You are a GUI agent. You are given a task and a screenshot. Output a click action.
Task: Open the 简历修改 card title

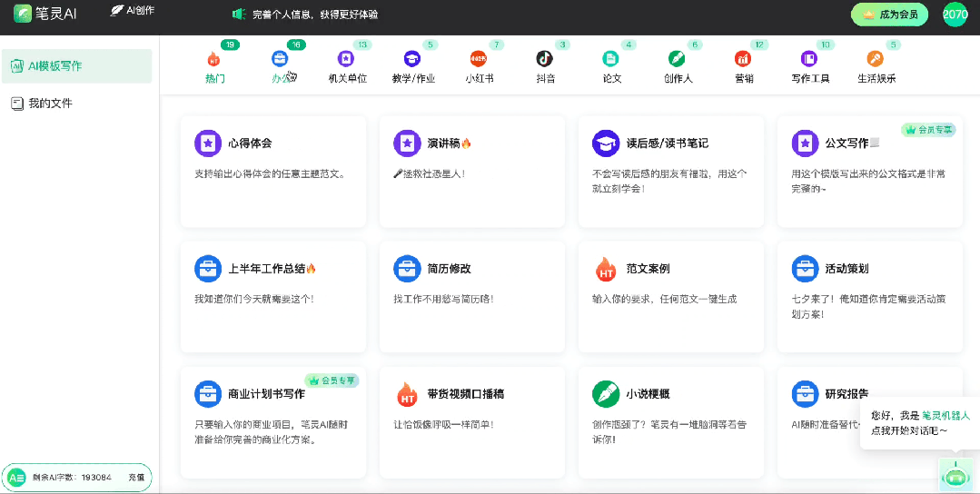point(449,269)
